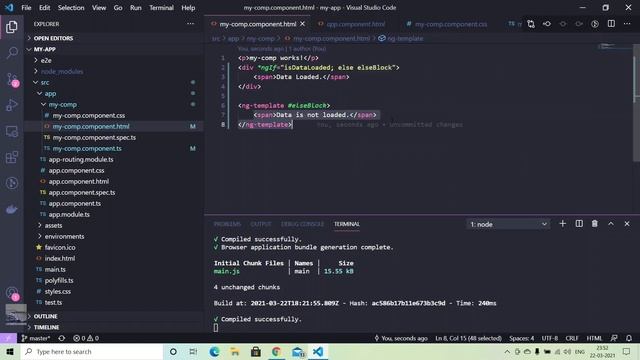Image resolution: width=640 pixels, height=360 pixels.
Task: Switch to Output panel tab
Action: (261, 224)
